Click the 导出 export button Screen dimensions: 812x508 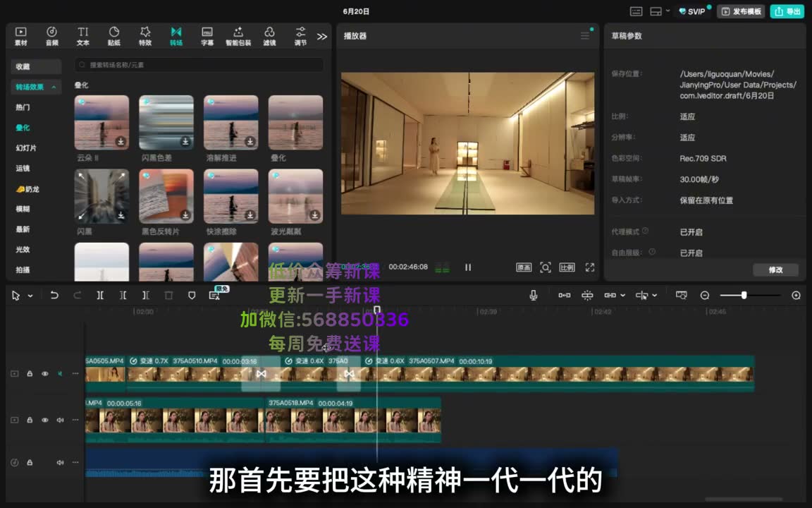[787, 11]
